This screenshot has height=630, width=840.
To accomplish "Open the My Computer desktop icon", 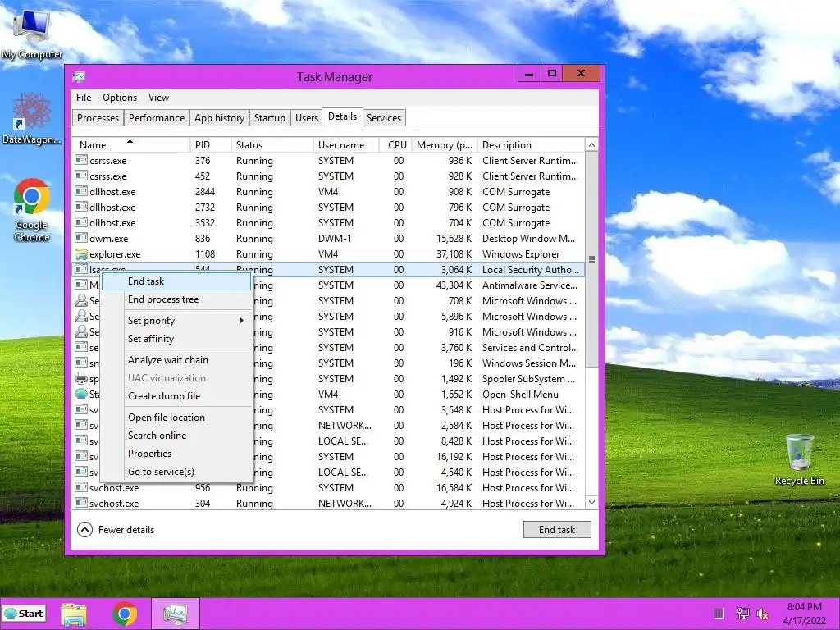I will [32, 34].
